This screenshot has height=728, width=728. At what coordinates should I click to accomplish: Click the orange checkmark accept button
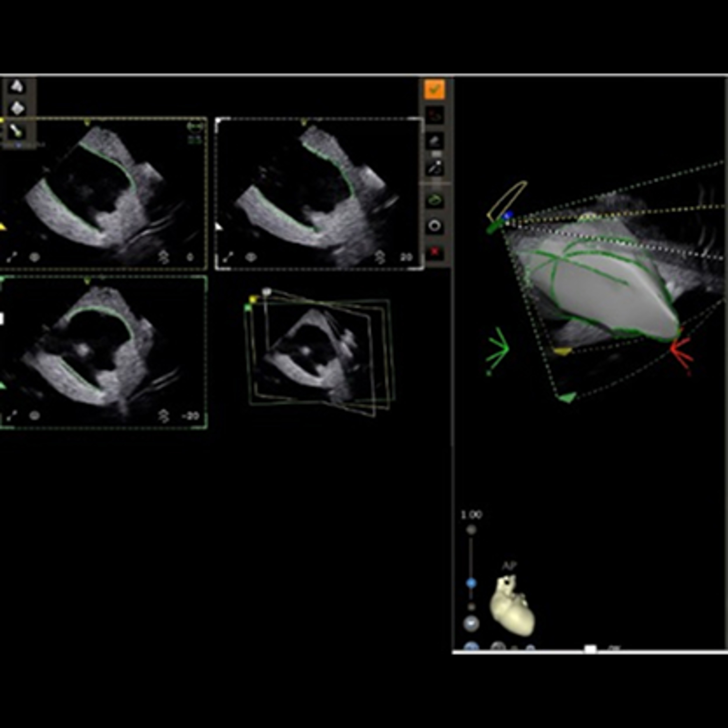(435, 89)
